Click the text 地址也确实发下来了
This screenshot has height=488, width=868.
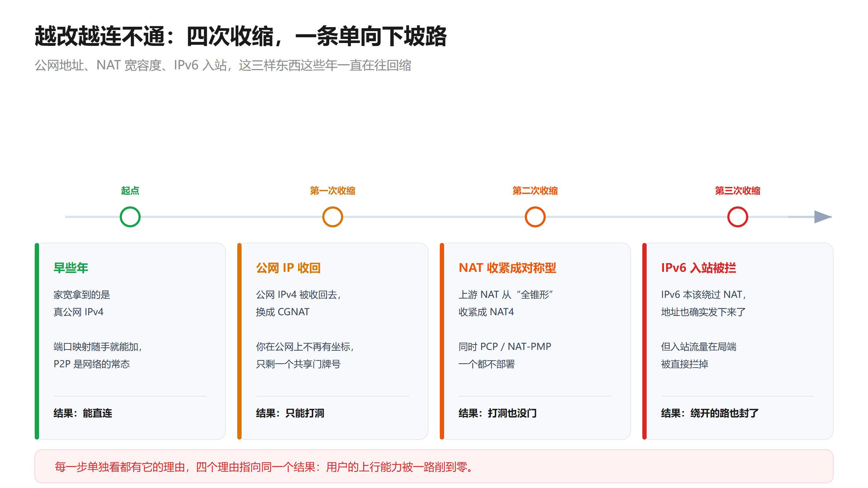(703, 312)
